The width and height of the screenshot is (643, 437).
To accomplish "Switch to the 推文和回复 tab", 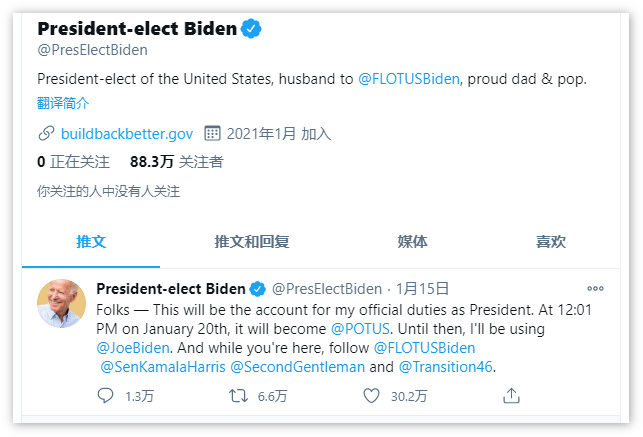I will point(252,241).
